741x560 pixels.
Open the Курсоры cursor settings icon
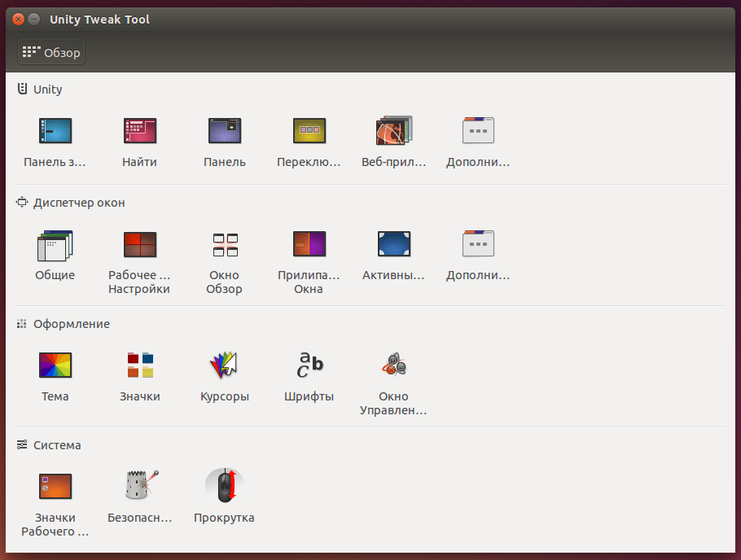pyautogui.click(x=224, y=365)
